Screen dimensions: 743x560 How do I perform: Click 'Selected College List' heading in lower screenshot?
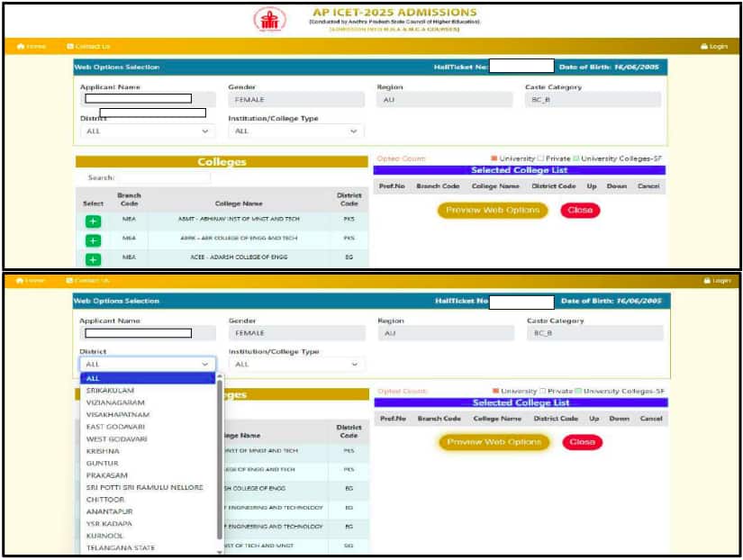coord(521,402)
